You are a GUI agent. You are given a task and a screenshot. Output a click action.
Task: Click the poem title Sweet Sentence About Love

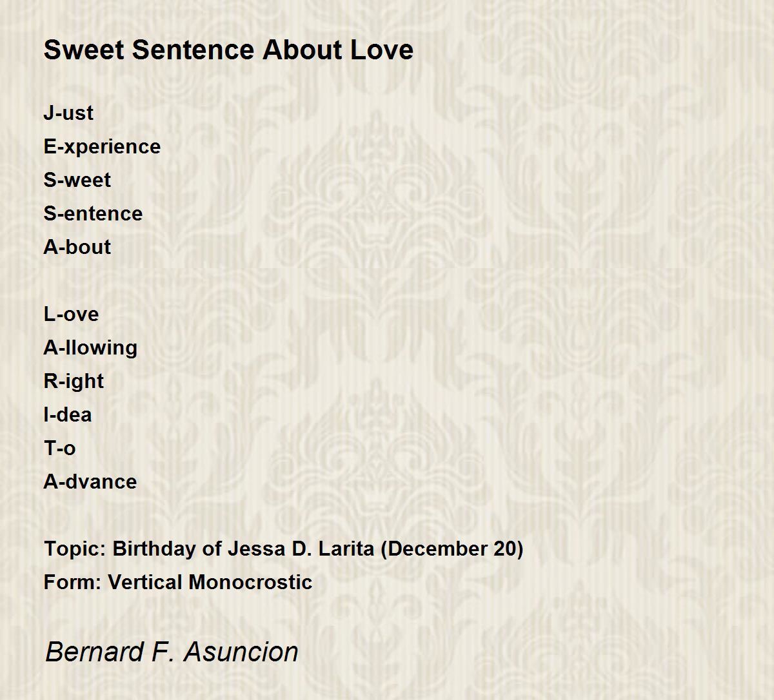[228, 50]
